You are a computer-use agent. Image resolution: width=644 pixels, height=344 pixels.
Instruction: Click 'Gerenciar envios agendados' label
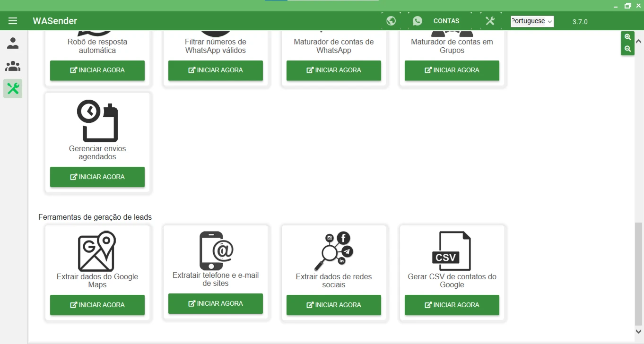(x=97, y=153)
